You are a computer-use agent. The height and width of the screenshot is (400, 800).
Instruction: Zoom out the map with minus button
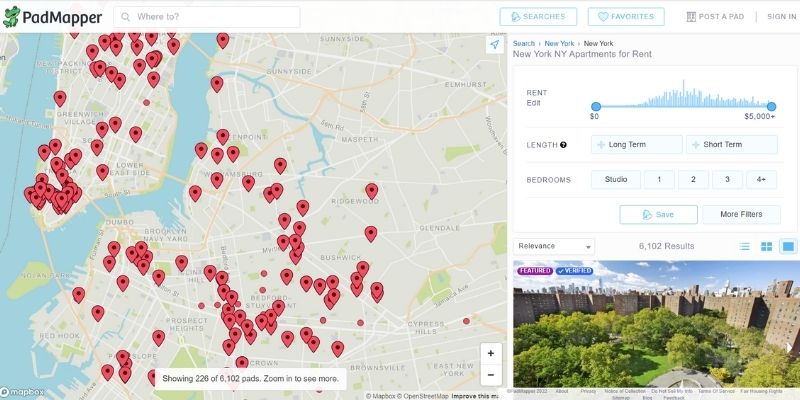click(490, 376)
